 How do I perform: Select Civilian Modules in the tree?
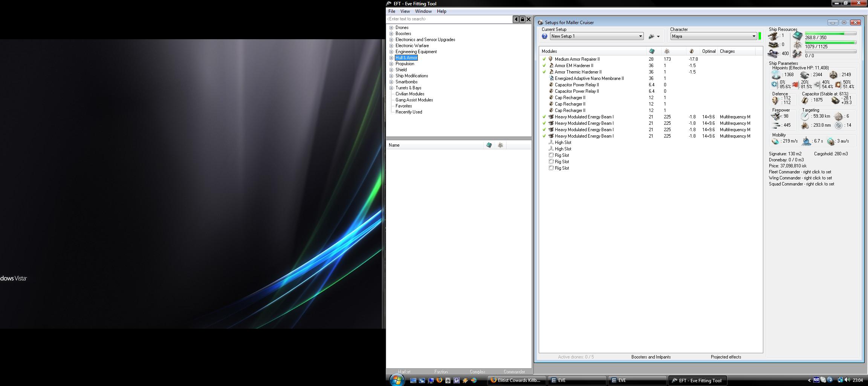(x=410, y=94)
